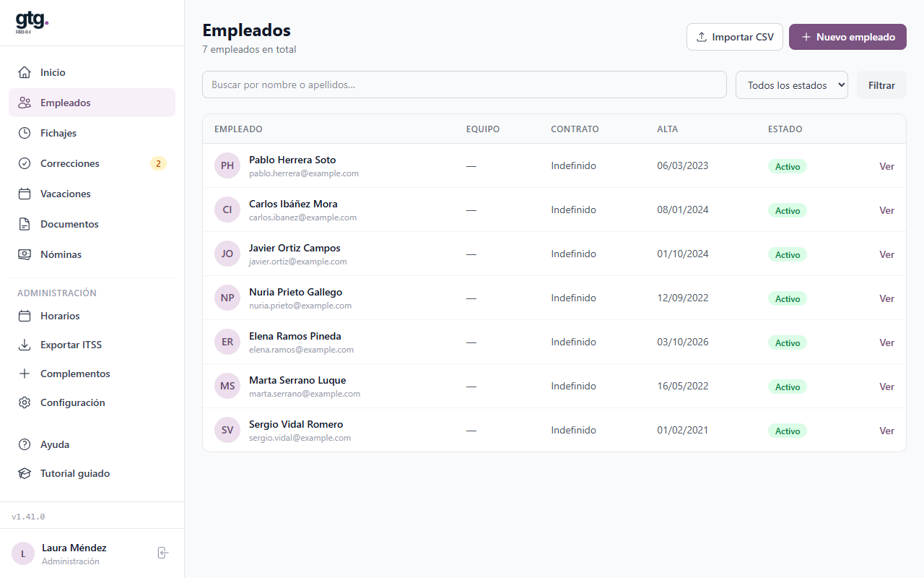Open the Ver link for Nuria Prieto Gallego
Viewport: 924px width, 578px height.
[886, 298]
